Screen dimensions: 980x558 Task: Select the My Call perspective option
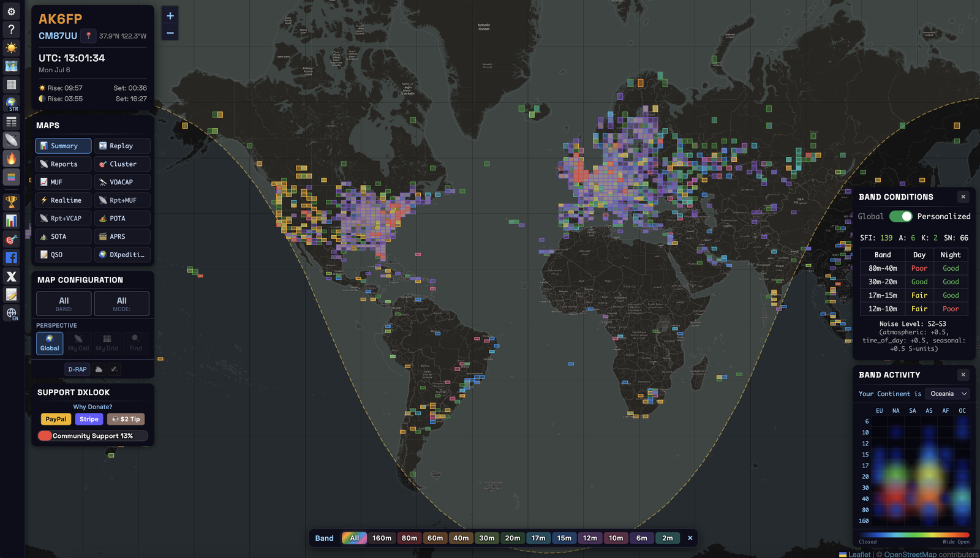[x=78, y=343]
